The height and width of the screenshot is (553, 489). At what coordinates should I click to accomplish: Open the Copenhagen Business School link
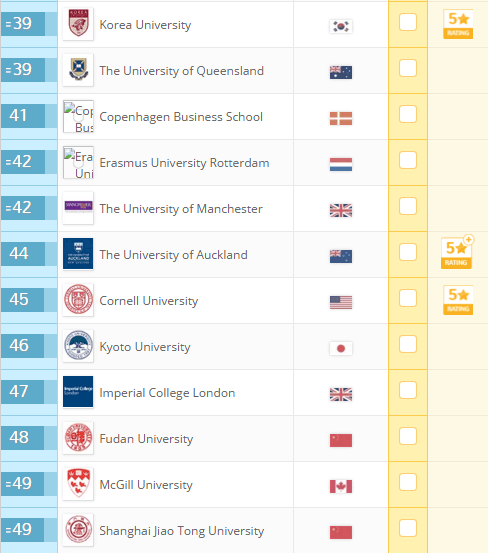coord(181,117)
